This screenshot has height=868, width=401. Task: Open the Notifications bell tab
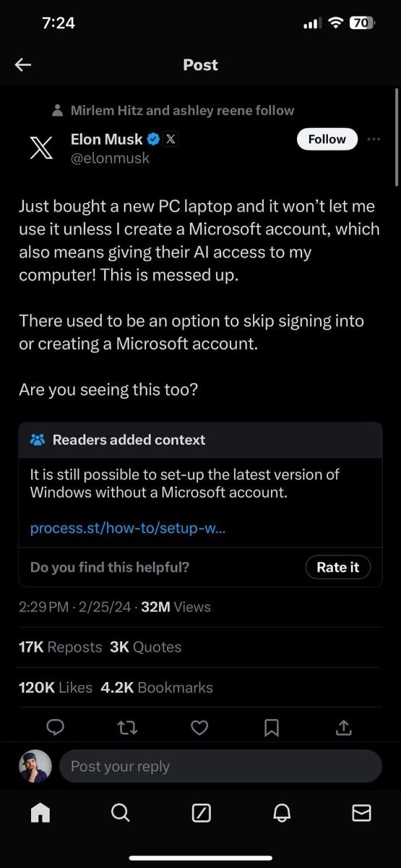tap(281, 813)
